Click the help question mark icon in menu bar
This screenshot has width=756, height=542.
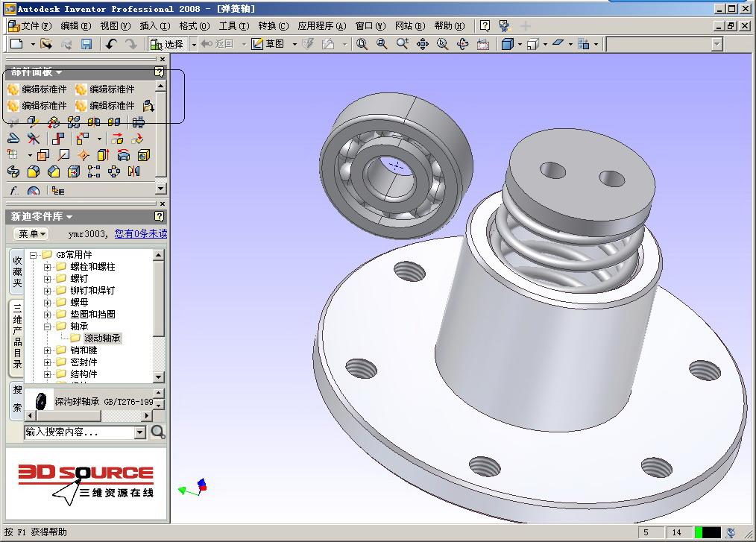pyautogui.click(x=485, y=26)
